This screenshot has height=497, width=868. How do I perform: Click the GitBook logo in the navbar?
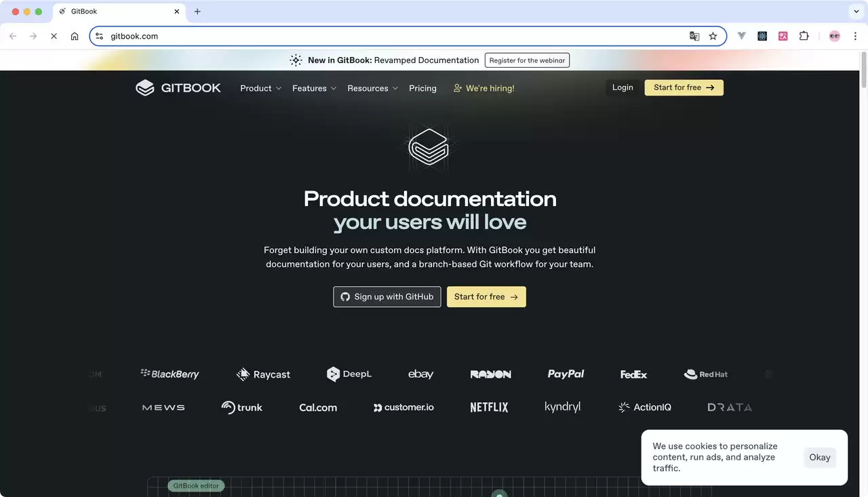coord(178,88)
